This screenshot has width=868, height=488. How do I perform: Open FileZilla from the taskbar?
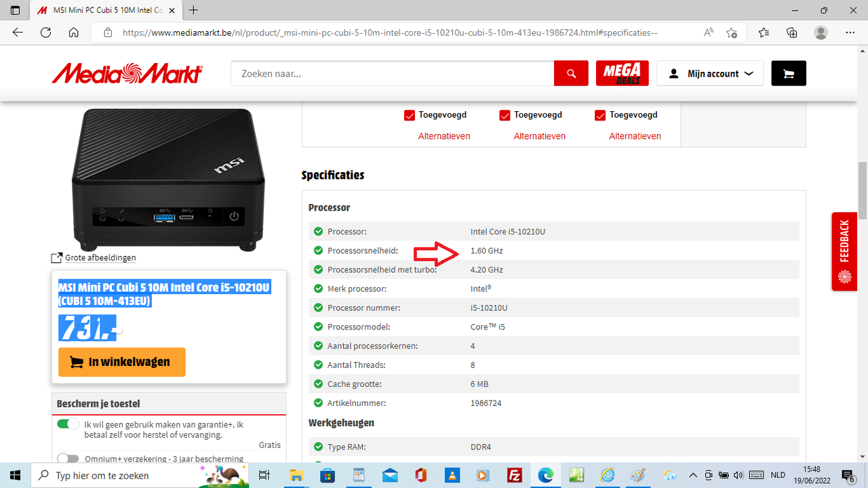[515, 475]
